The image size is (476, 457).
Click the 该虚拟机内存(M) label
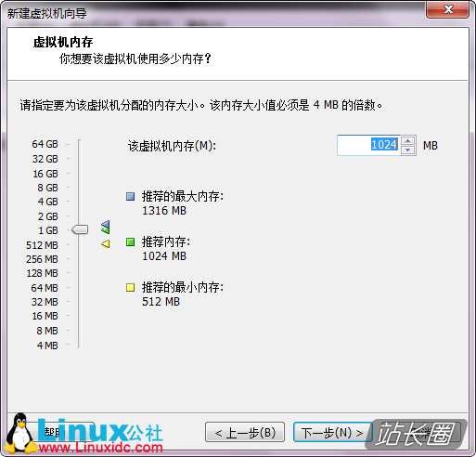pyautogui.click(x=172, y=146)
